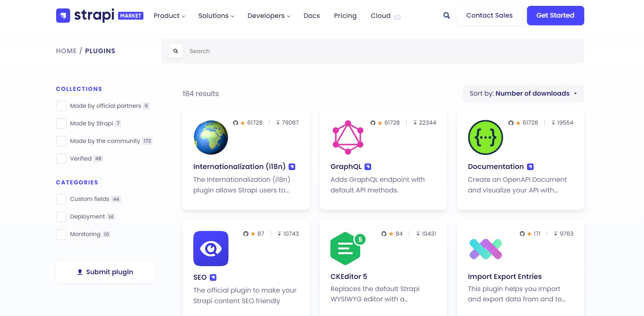This screenshot has height=316, width=644.
Task: Click Strapi badge beside SEO title
Action: pos(213,278)
